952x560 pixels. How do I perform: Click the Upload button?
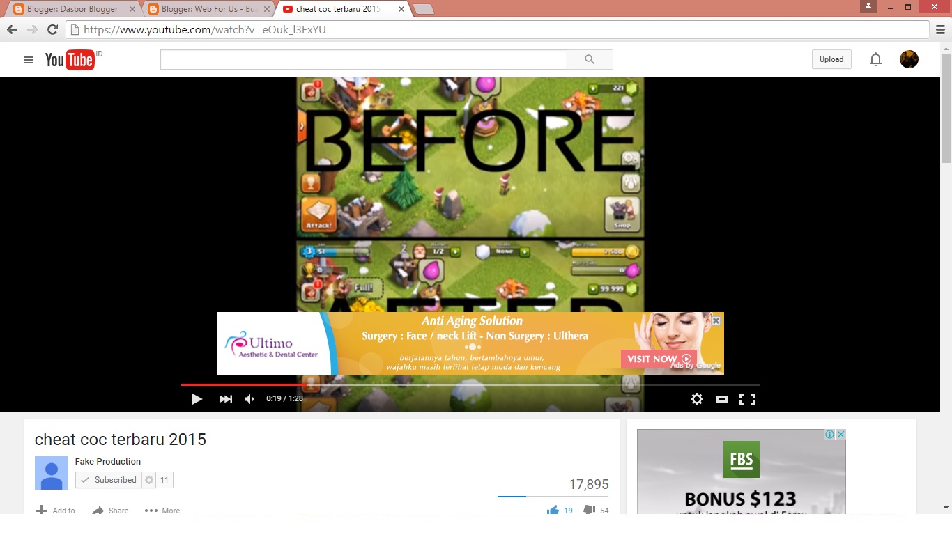click(x=831, y=59)
